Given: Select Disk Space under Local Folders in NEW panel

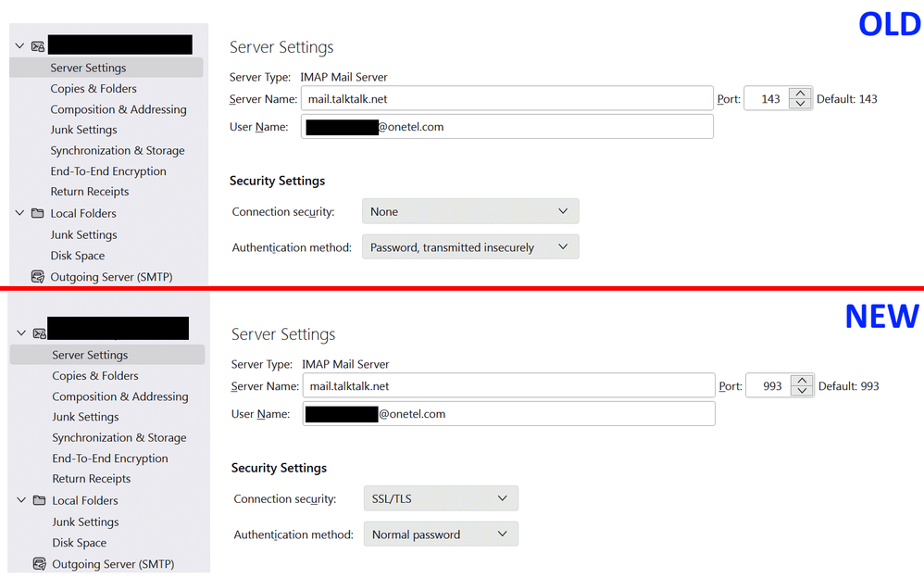Looking at the screenshot, I should pos(78,542).
